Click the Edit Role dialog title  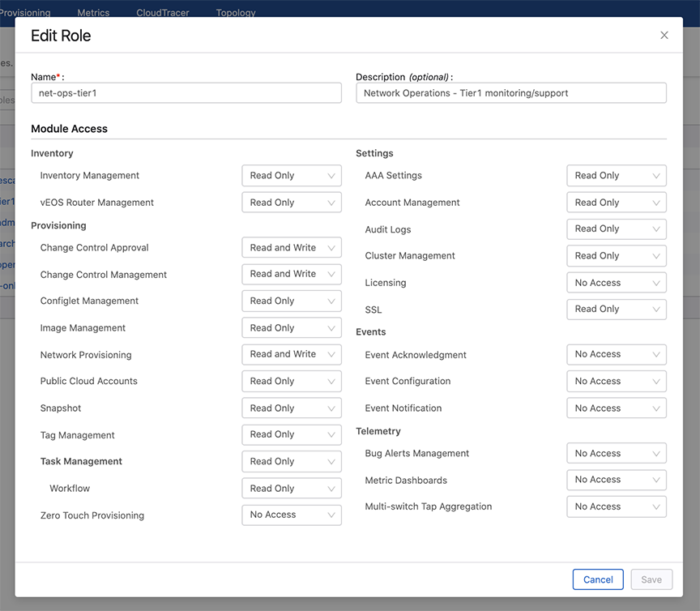pyautogui.click(x=61, y=36)
